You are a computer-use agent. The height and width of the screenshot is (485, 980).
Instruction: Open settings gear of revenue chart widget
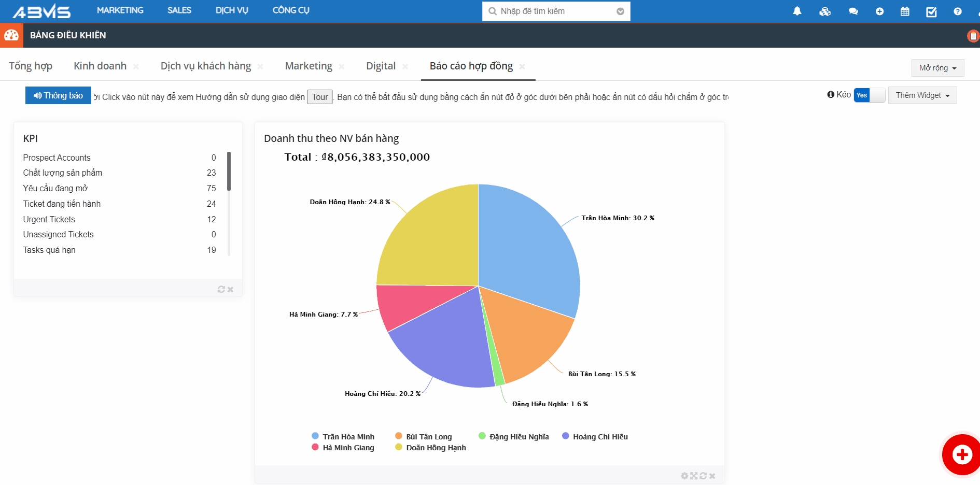point(684,476)
